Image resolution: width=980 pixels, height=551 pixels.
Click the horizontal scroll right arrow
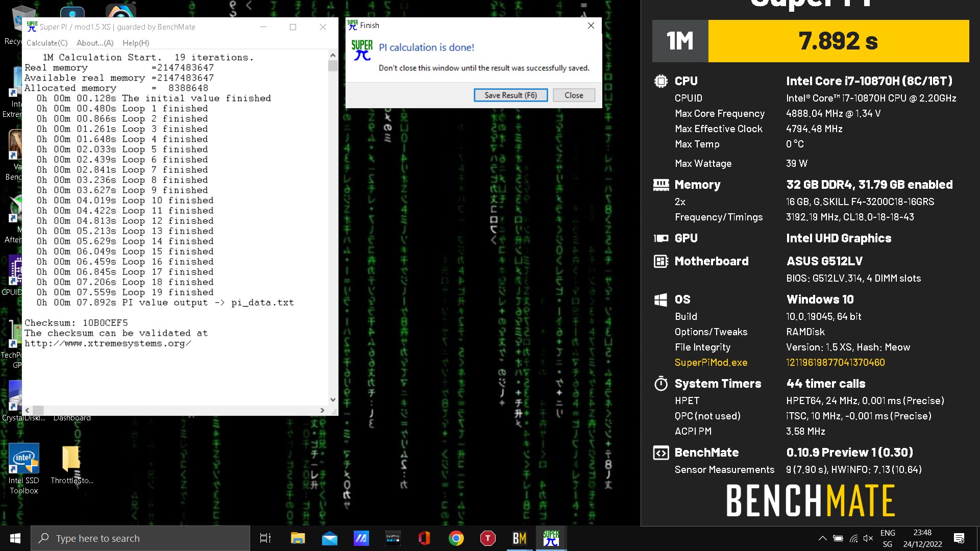(x=322, y=410)
